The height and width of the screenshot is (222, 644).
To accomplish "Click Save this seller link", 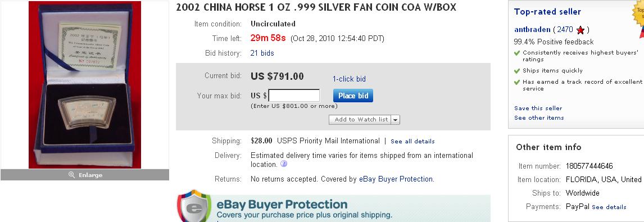I will 538,108.
